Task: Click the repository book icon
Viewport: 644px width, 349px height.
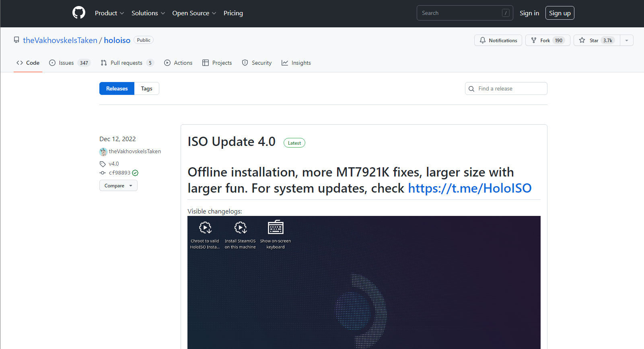Action: 16,40
